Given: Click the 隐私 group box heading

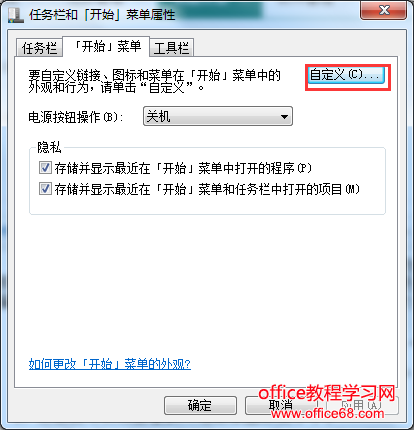Looking at the screenshot, I should coord(49,147).
